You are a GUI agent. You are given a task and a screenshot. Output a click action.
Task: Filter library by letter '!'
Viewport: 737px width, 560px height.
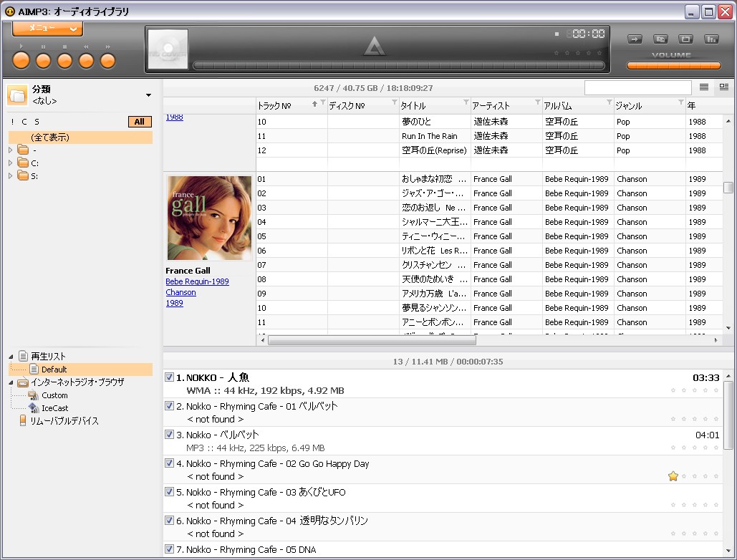[12, 122]
